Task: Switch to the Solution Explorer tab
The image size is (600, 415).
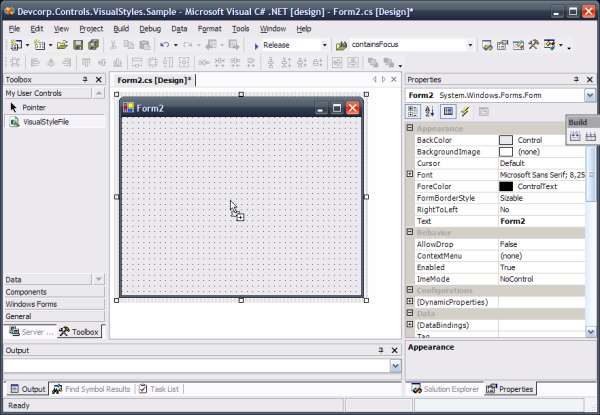Action: (x=445, y=389)
